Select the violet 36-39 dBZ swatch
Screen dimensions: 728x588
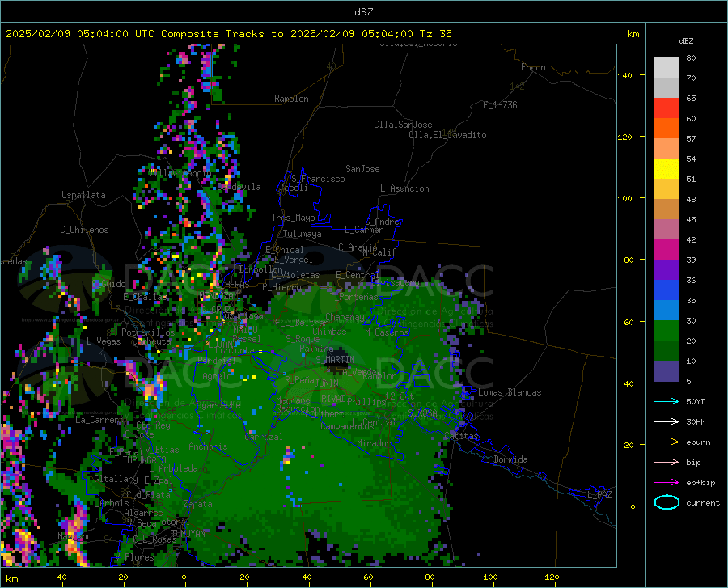coord(667,270)
